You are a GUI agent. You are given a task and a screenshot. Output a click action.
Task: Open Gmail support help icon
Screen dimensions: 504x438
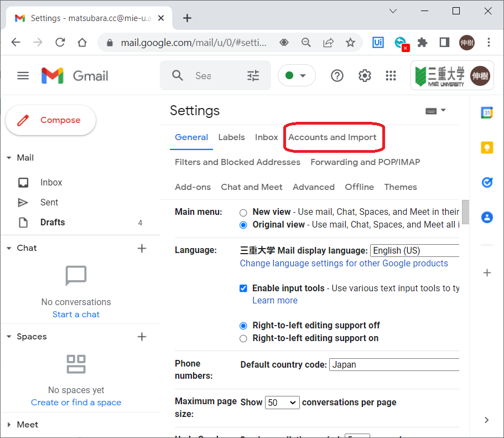[x=337, y=76]
